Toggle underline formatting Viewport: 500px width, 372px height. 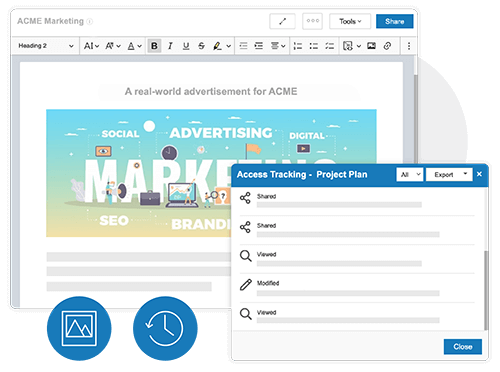tap(186, 46)
